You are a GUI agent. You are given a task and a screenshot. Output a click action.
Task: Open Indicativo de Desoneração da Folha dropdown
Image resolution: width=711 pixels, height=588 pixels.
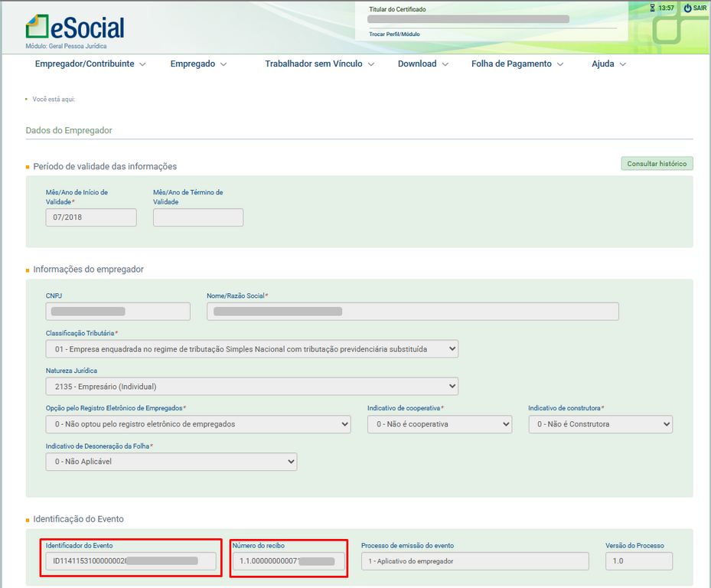(x=171, y=462)
